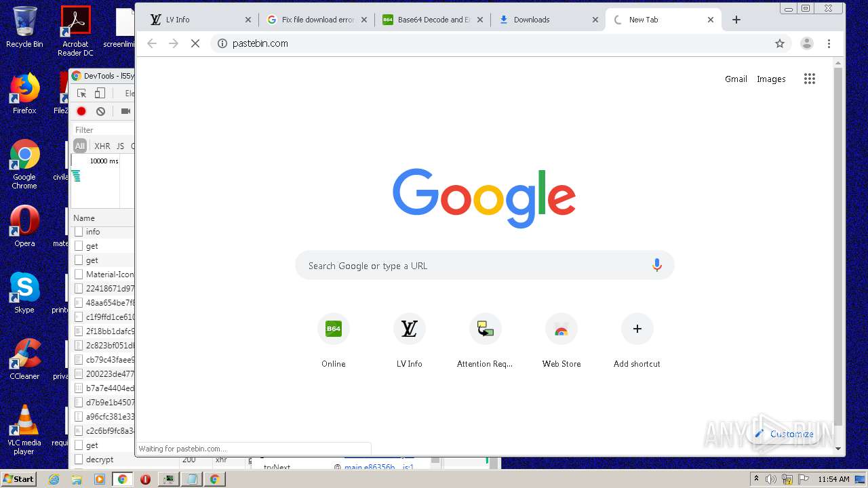Stop loading the pastebin.com page
The image size is (868, 488).
coord(195,43)
